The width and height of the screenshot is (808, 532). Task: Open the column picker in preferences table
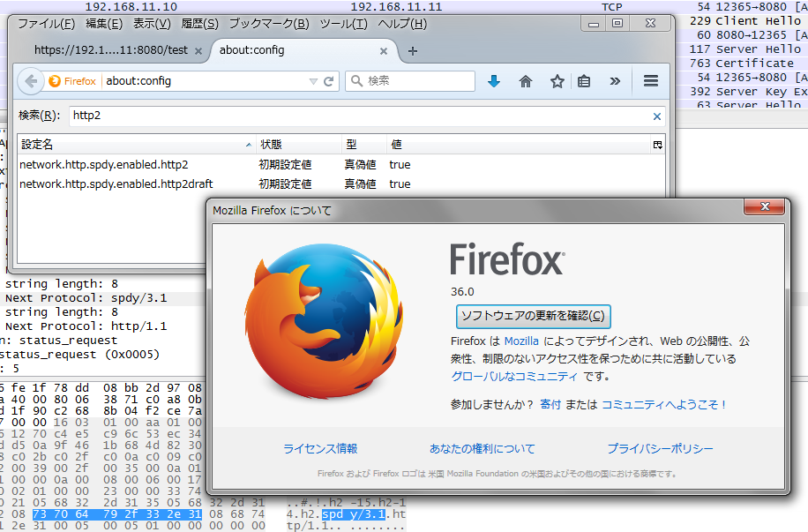click(x=657, y=144)
